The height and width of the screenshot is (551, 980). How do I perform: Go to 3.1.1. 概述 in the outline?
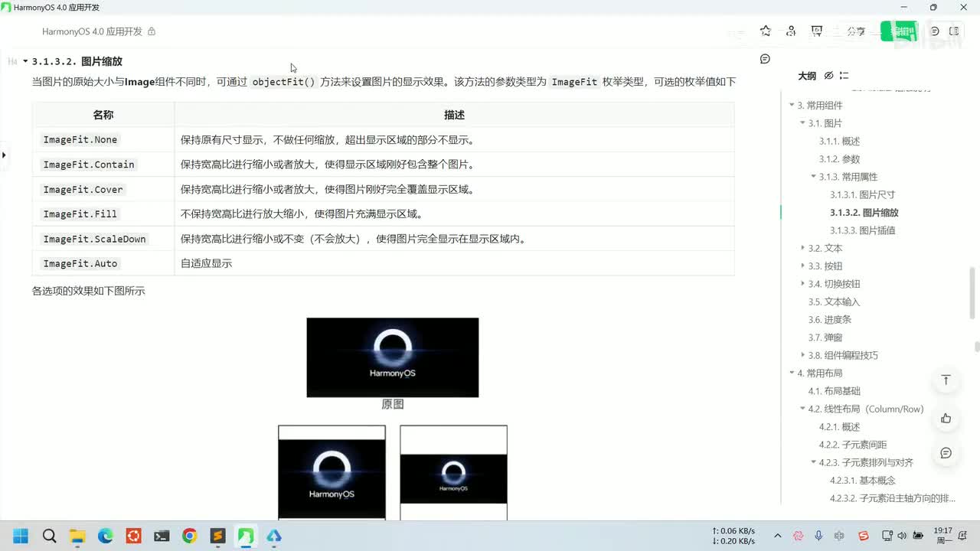(x=839, y=141)
